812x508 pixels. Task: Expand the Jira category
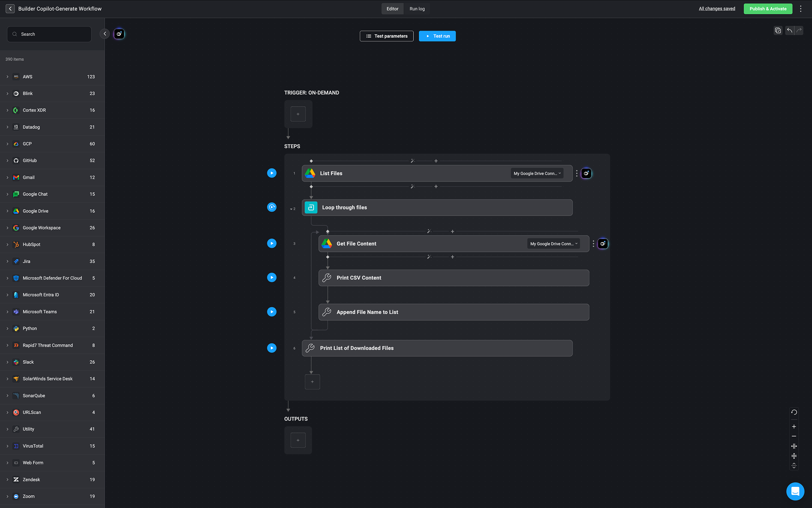(8, 262)
